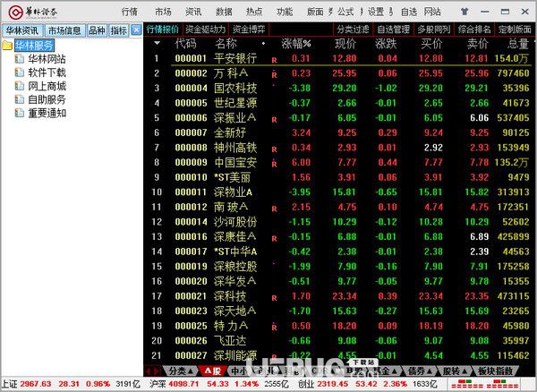Click the R marker on 深康佳A row

click(275, 239)
